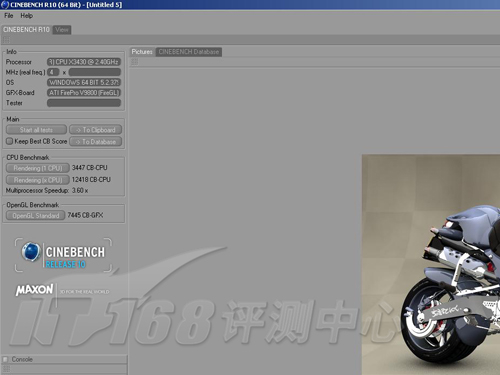Image resolution: width=500 pixels, height=375 pixels.
Task: Open the Help menu
Action: (x=27, y=16)
